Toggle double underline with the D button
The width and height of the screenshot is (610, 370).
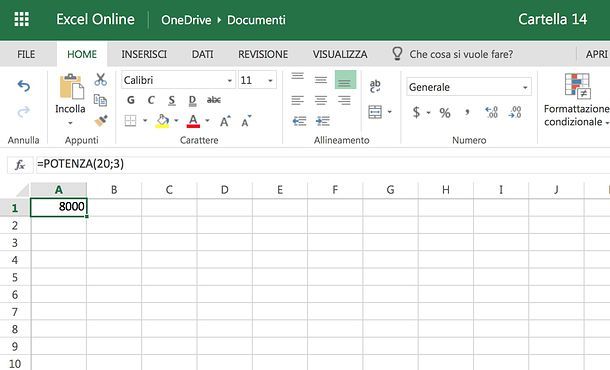click(x=192, y=101)
